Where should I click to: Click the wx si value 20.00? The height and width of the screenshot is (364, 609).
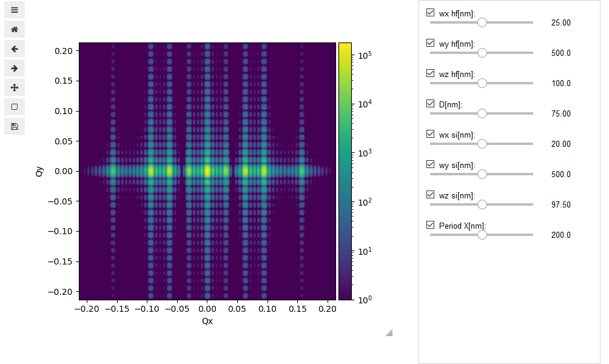click(x=561, y=144)
